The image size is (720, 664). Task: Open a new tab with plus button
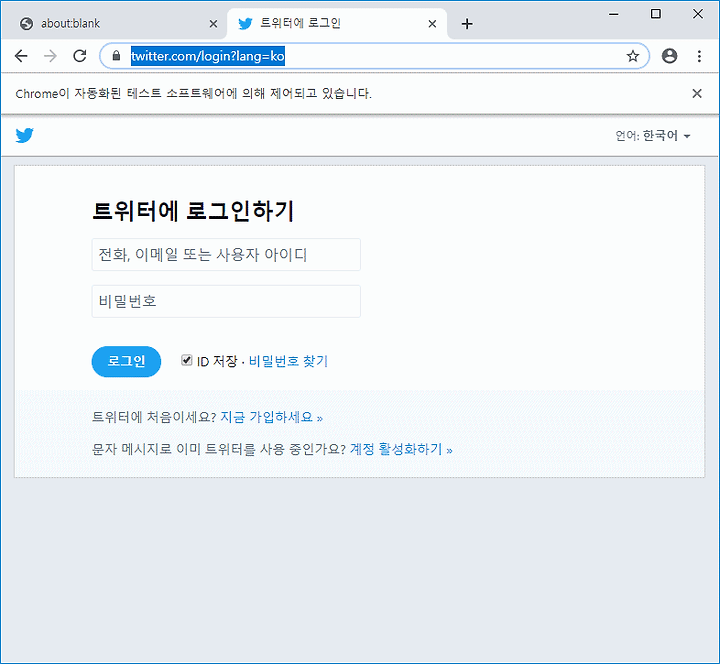click(467, 24)
